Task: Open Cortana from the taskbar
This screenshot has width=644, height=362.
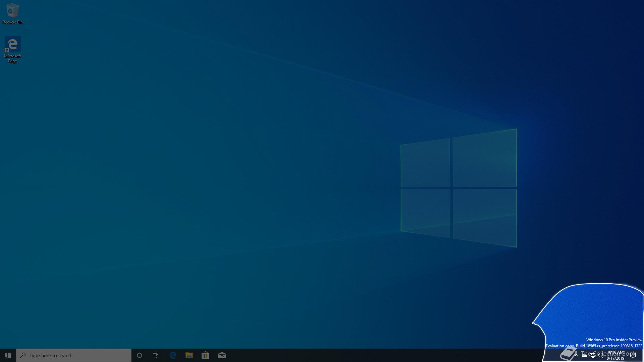Action: coord(140,355)
